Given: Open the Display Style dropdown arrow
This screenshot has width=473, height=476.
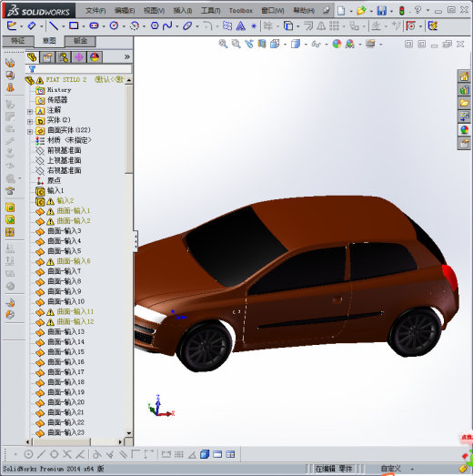Looking at the screenshot, I should 306,45.
